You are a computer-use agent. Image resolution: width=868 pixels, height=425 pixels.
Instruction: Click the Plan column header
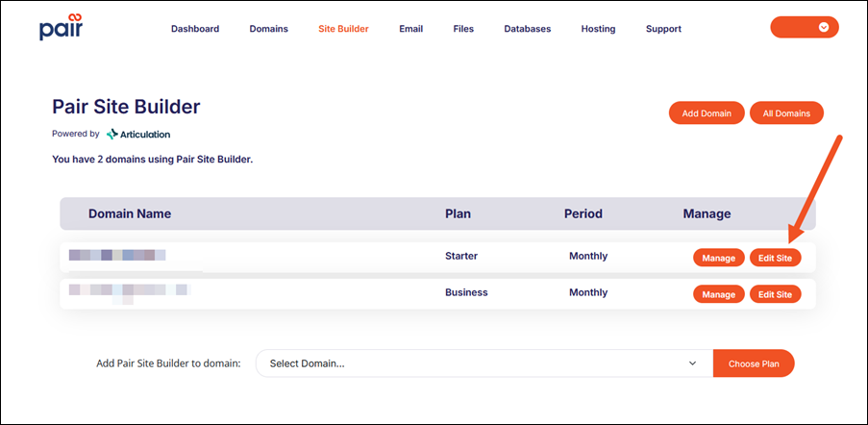click(458, 213)
